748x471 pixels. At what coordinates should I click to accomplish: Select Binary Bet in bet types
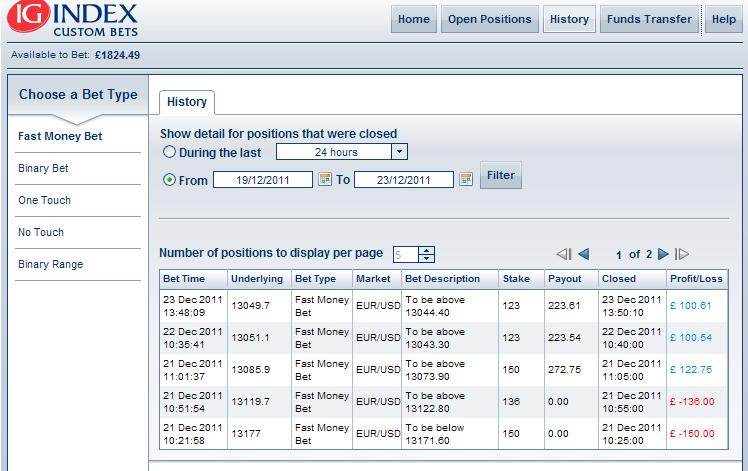(x=43, y=168)
